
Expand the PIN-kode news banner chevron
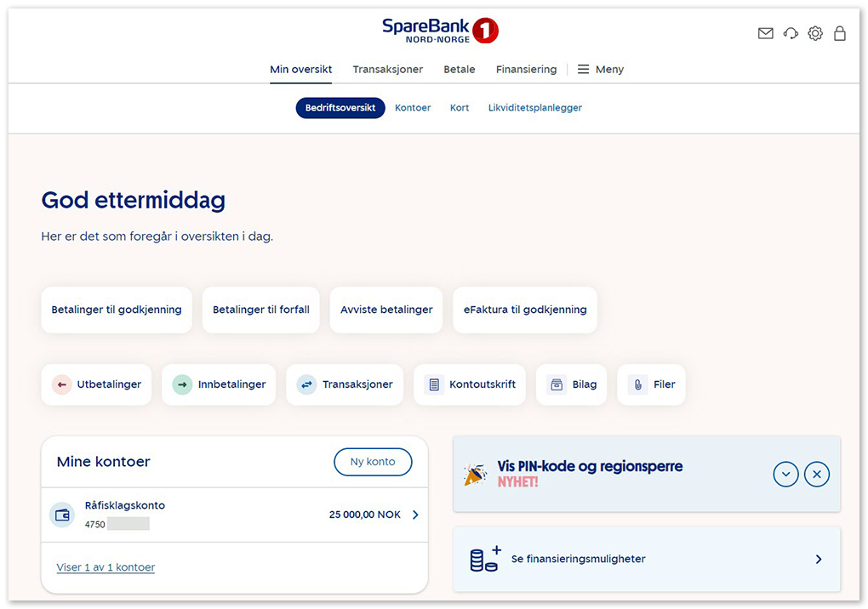[785, 475]
